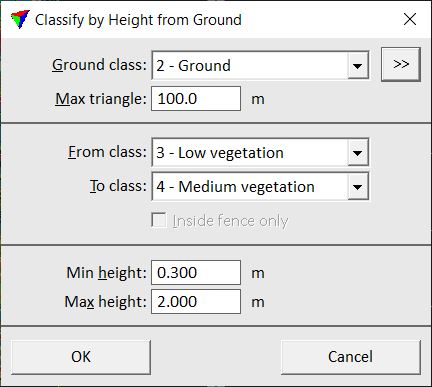Click the Min height label

click(x=107, y=273)
